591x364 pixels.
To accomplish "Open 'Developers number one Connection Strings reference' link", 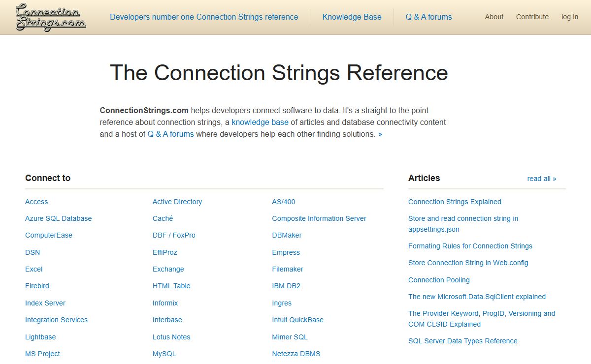I will click(x=204, y=17).
